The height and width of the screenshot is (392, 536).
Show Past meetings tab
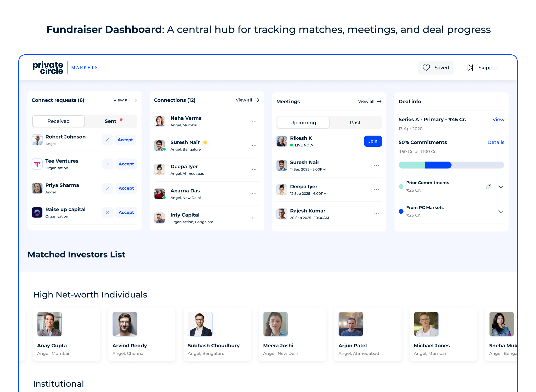(355, 123)
